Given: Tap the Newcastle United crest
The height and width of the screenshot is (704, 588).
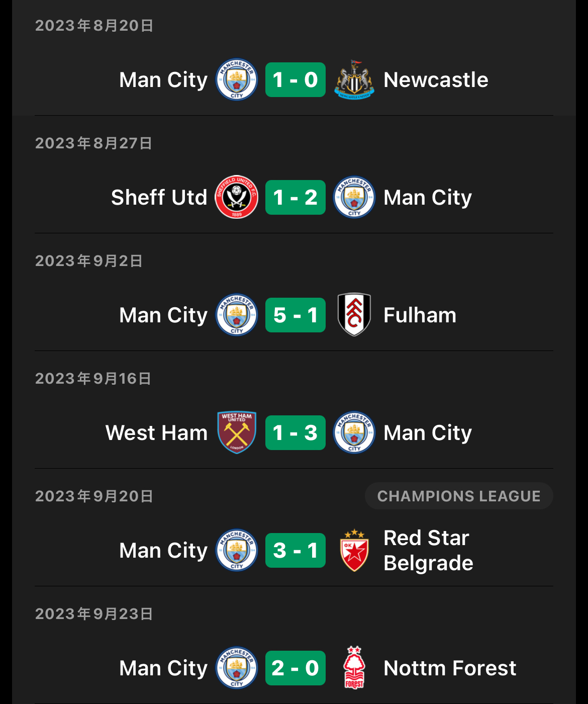Looking at the screenshot, I should tap(354, 79).
